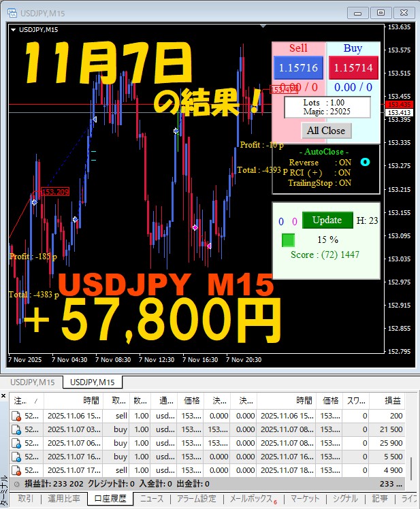Image resolution: width=420 pixels, height=509 pixels.
Task: Click the Score : (72) 1447 text
Action: coord(325,255)
